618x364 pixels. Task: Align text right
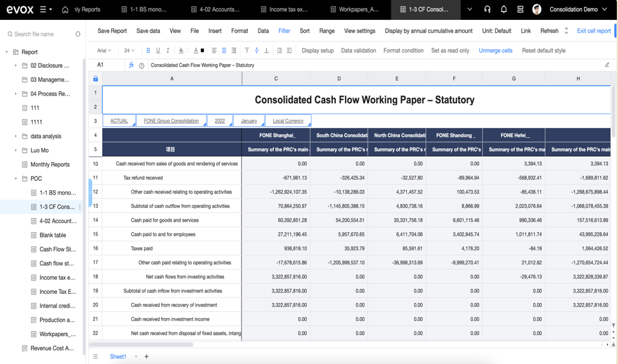pos(234,50)
